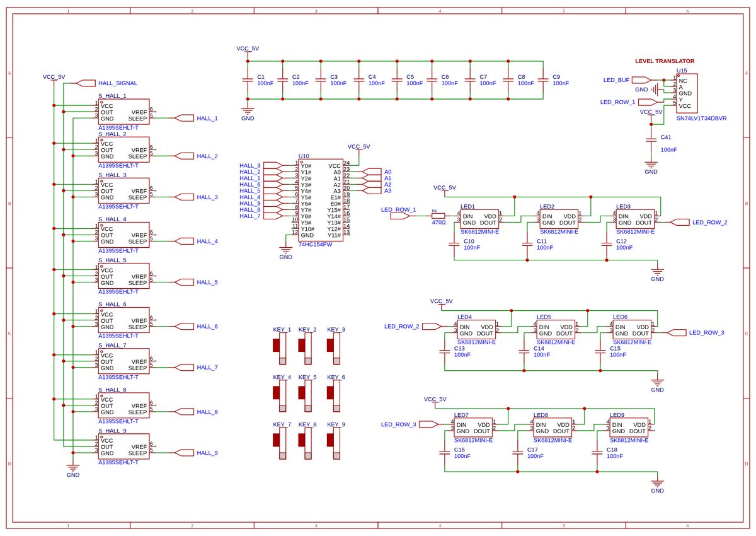The height and width of the screenshot is (536, 756).
Task: Click the VCC_5V symbol above HALL_SIGNAL rail
Action: coord(54,78)
